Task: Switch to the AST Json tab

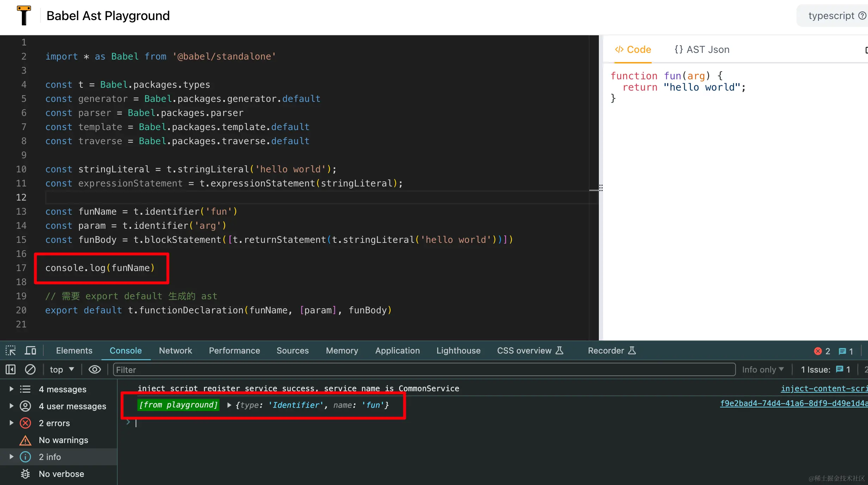Action: point(702,50)
